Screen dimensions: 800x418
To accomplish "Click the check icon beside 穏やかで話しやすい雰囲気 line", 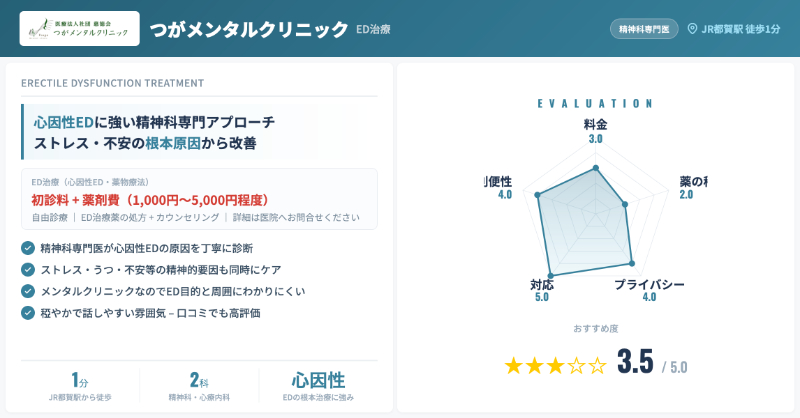I will click(x=28, y=313).
